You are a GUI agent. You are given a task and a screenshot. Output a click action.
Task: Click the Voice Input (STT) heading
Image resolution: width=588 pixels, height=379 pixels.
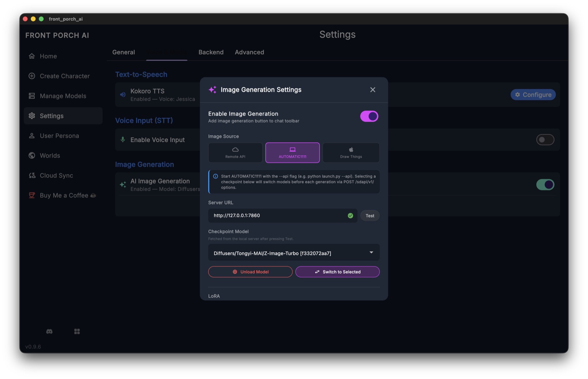[144, 121]
